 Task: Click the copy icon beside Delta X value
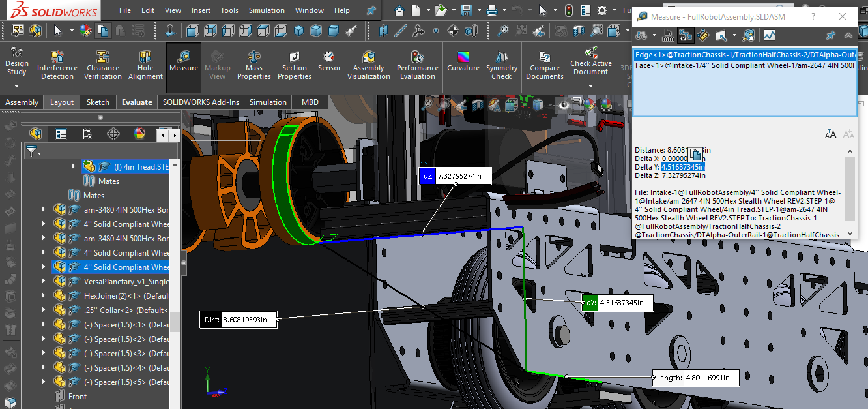(x=695, y=155)
